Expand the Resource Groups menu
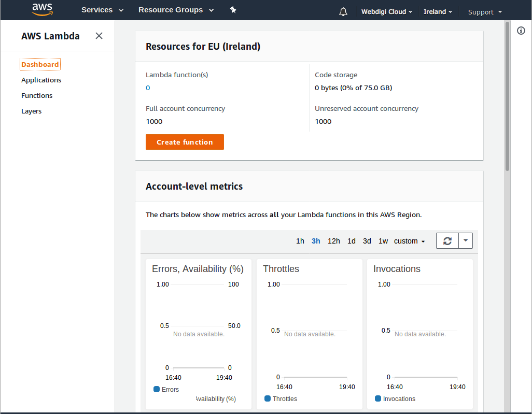532x414 pixels. point(176,10)
